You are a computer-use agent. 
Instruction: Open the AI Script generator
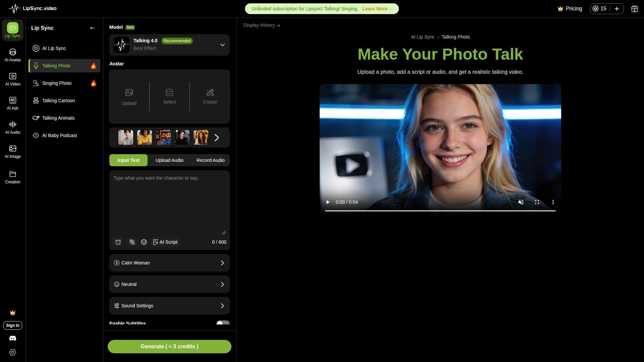165,242
